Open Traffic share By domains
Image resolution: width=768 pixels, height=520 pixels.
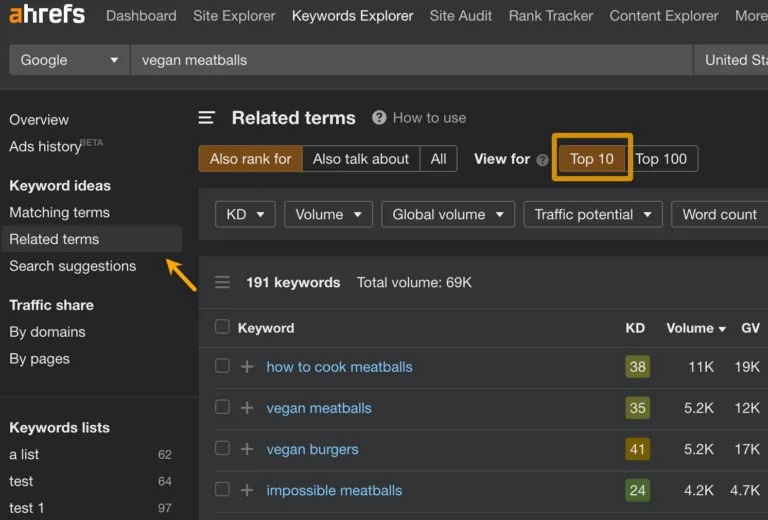(47, 332)
